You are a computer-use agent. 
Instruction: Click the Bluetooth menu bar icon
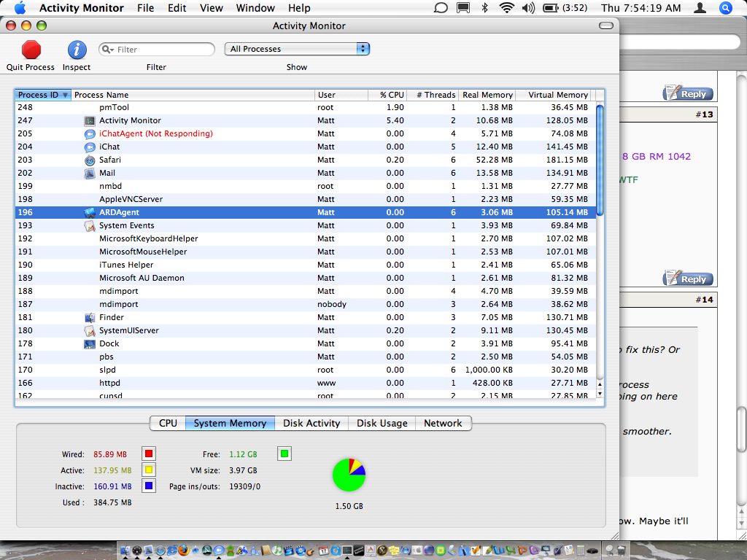(485, 7)
